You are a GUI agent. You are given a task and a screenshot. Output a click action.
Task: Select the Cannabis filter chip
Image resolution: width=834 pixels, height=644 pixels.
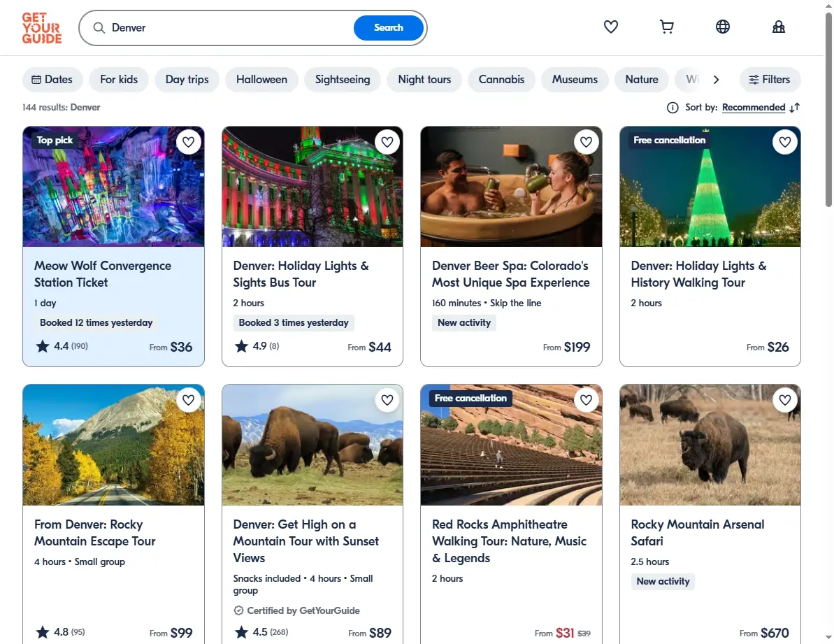click(x=501, y=80)
